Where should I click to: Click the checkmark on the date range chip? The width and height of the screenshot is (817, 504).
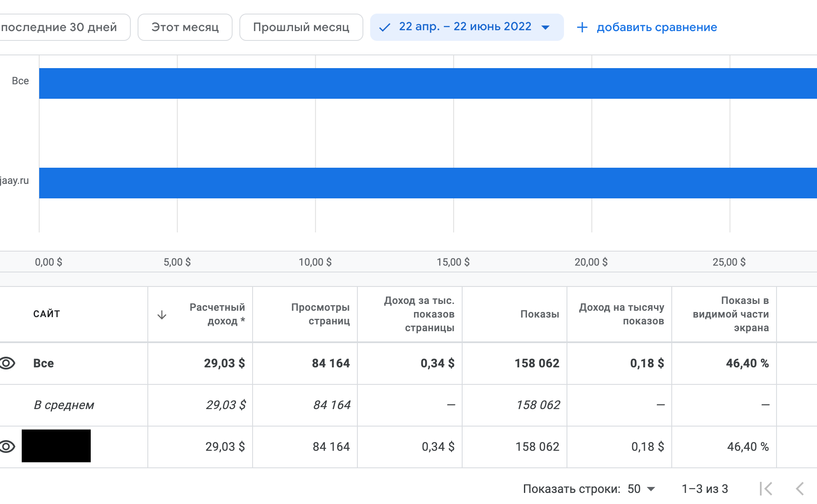coord(385,28)
